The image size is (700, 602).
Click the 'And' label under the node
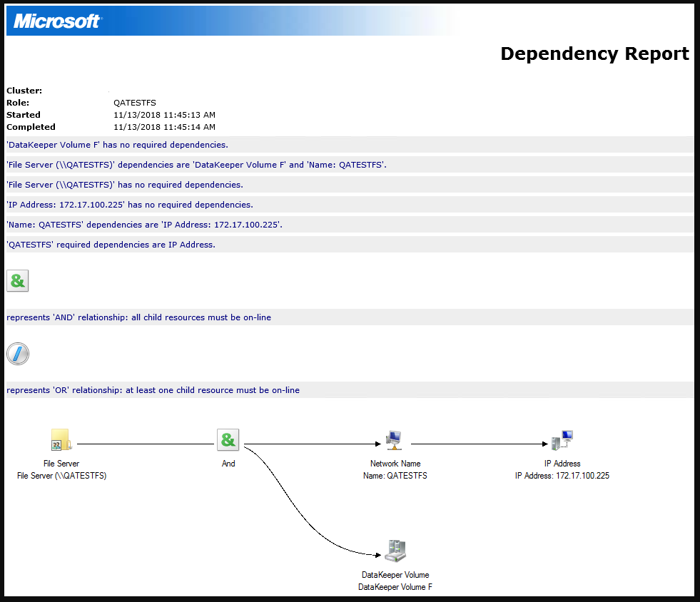(228, 464)
